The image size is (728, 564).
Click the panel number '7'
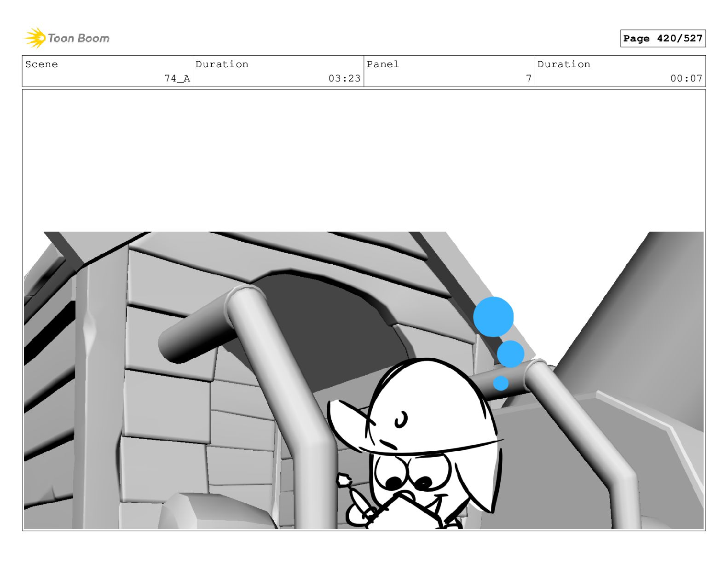coord(529,79)
